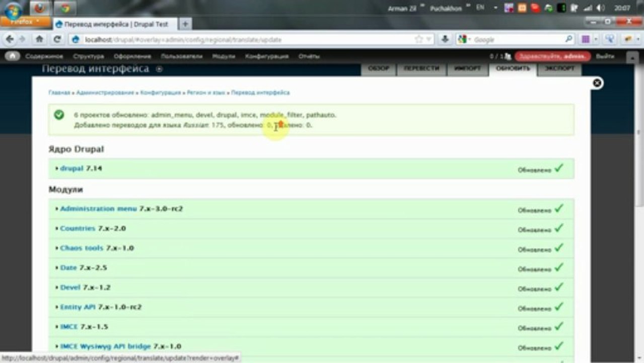
Task: Expand IMCE Wysiwyg API bridge row
Action: coord(311,346)
